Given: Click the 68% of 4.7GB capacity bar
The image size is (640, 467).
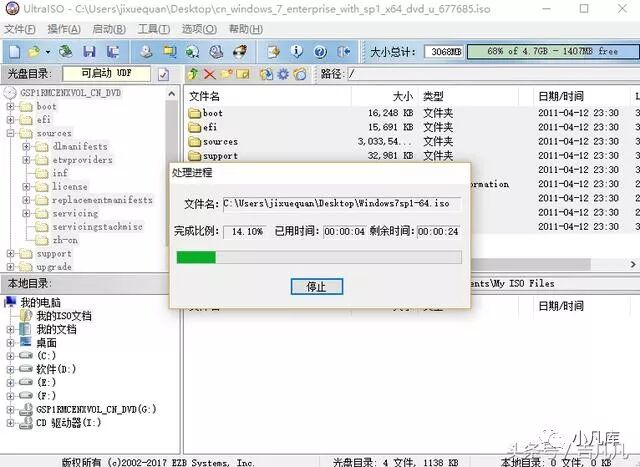Looking at the screenshot, I should (553, 52).
